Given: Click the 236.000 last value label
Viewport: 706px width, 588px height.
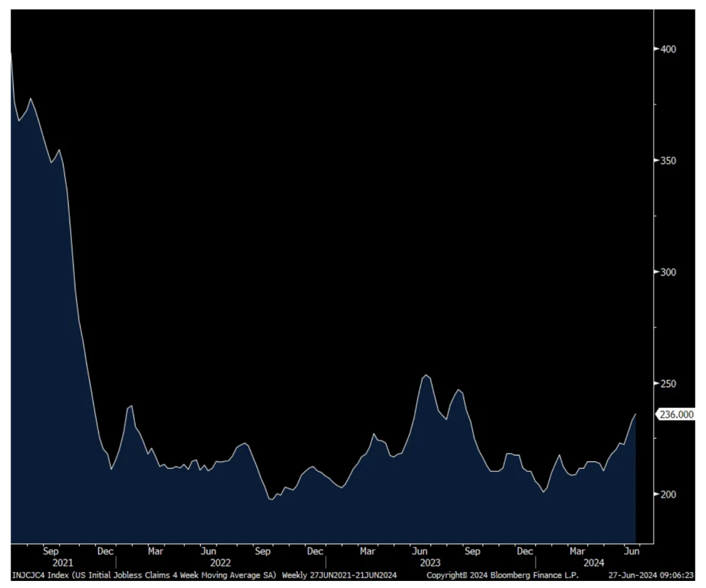Looking at the screenshot, I should tap(676, 415).
